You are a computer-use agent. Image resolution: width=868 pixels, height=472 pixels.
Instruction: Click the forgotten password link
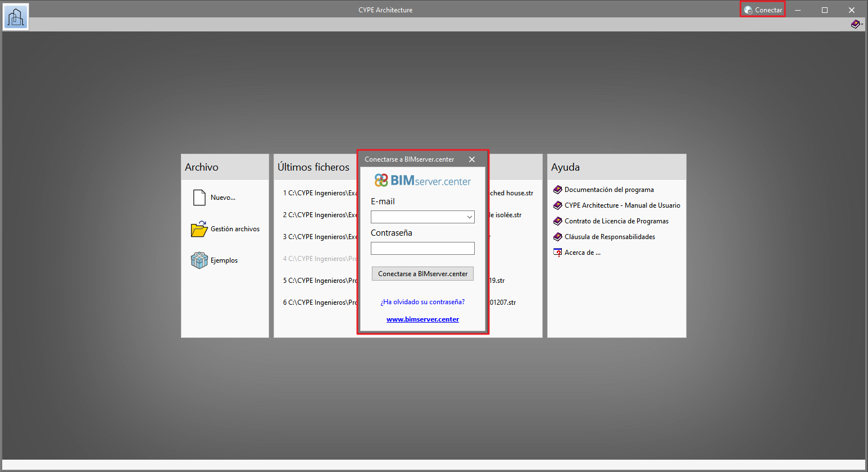coord(422,302)
